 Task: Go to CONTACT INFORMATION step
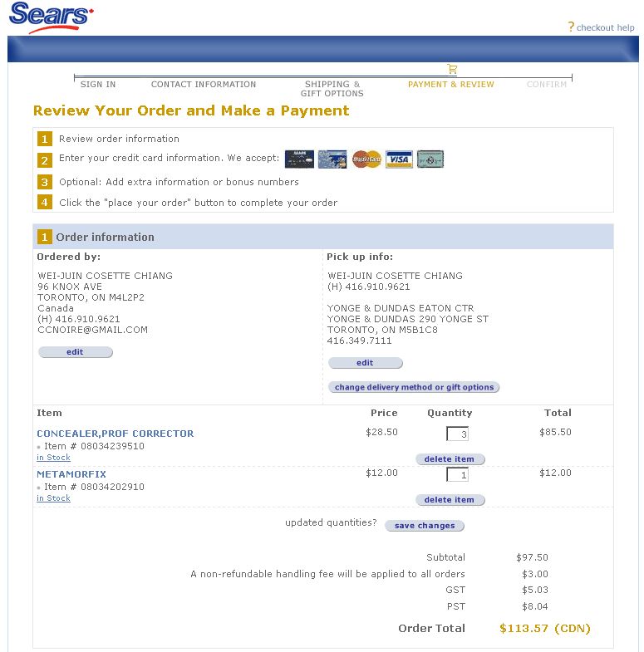[x=204, y=85]
